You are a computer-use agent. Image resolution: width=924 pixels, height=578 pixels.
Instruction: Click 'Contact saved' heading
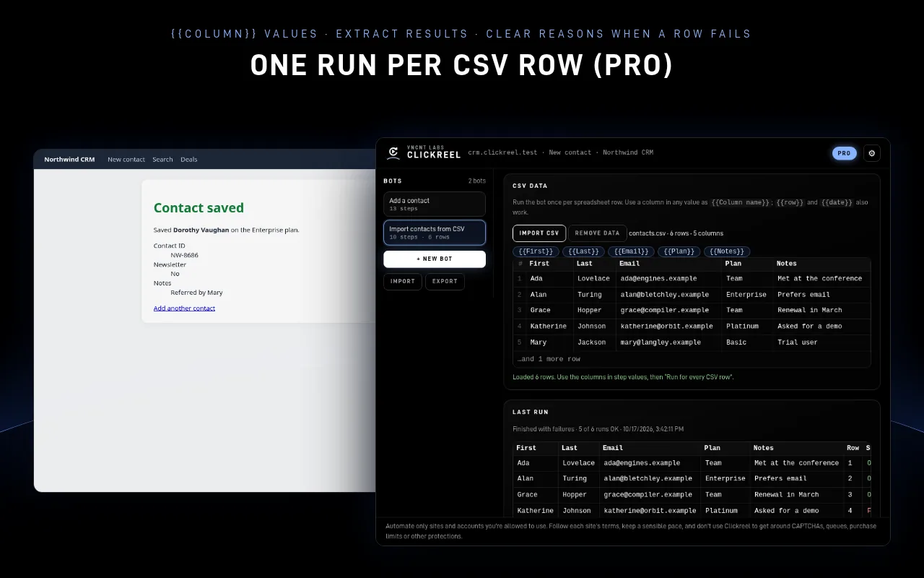199,208
